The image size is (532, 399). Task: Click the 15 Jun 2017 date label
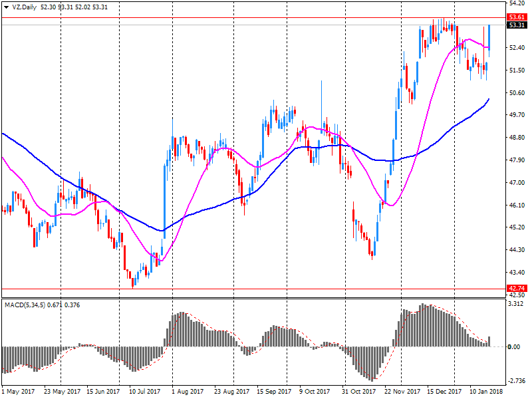point(103,392)
